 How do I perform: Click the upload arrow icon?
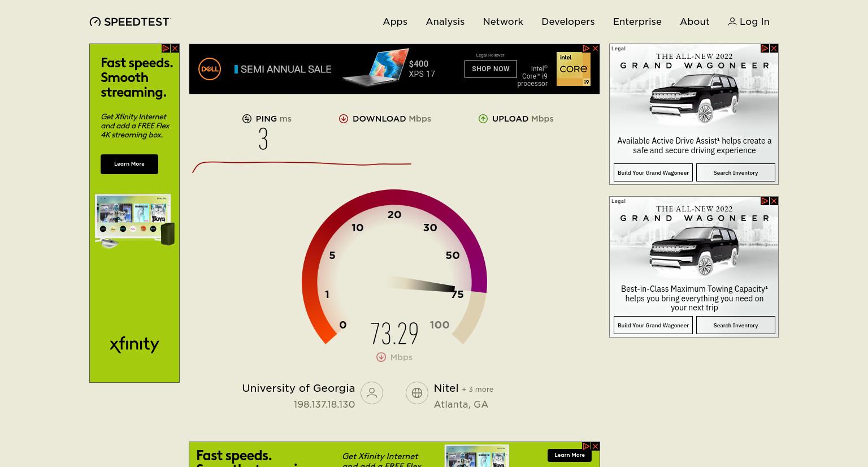click(x=483, y=119)
